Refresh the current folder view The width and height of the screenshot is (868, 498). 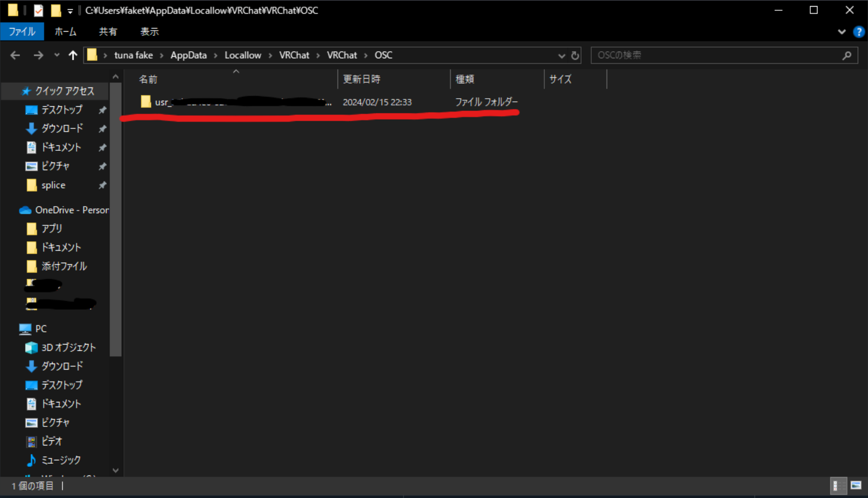tap(575, 55)
